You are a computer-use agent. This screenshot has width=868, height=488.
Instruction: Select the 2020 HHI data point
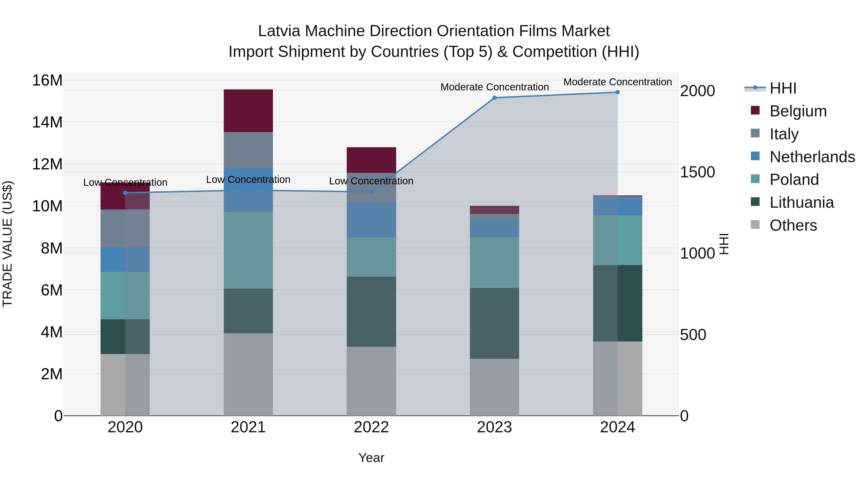pyautogui.click(x=125, y=193)
